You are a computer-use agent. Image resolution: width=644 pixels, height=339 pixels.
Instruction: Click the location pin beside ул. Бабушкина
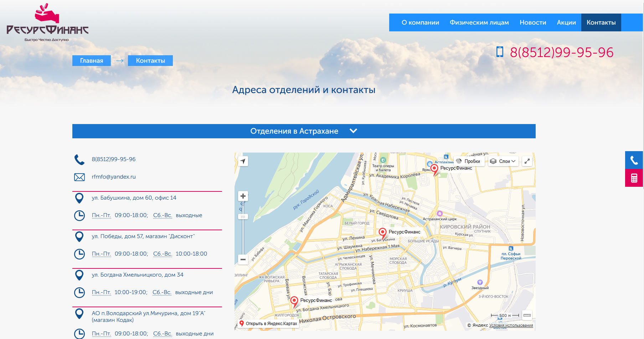point(79,198)
